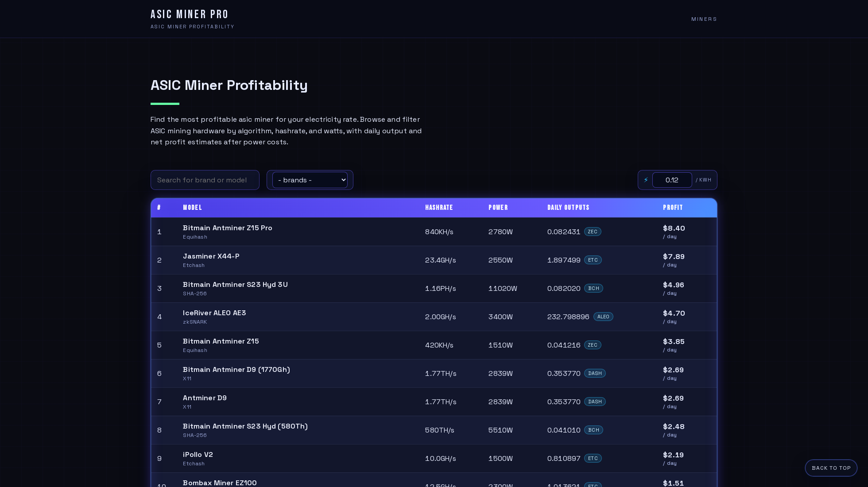Open the Miners nav menu item
Screen dimensions: 868x487
click(x=704, y=19)
